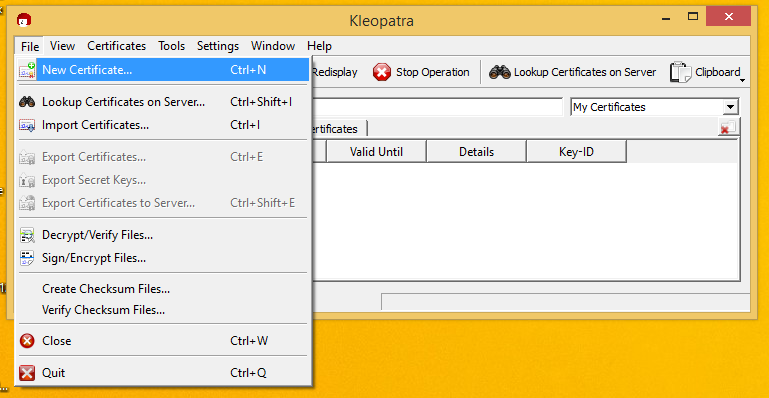The height and width of the screenshot is (398, 769).
Task: Switch to the partially hidden Certificates tab
Action: pyautogui.click(x=339, y=129)
